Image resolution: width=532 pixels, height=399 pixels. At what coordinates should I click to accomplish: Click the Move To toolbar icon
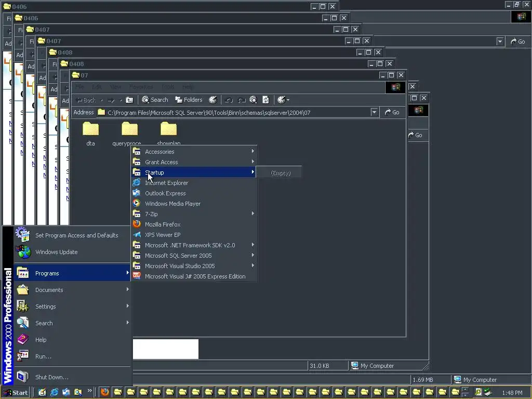[229, 100]
